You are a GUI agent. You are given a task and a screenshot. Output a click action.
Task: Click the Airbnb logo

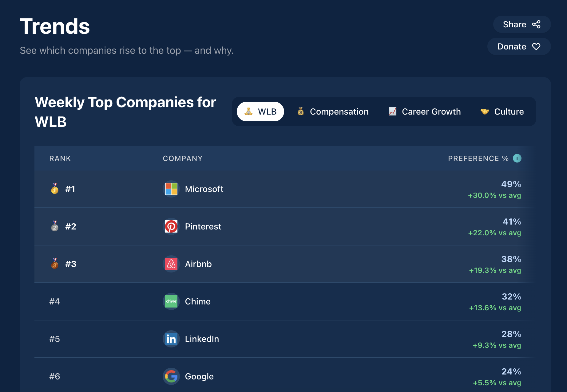pyautogui.click(x=171, y=264)
